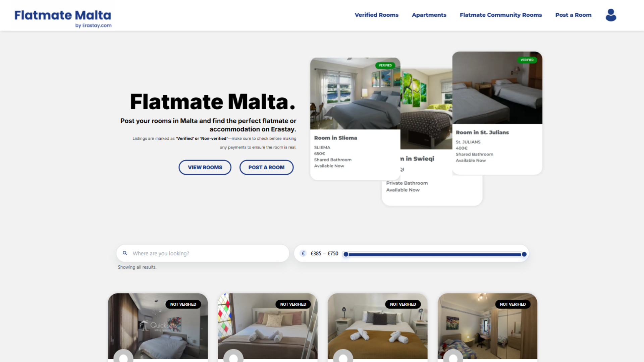
Task: Select Post a Room in navigation
Action: pyautogui.click(x=573, y=15)
